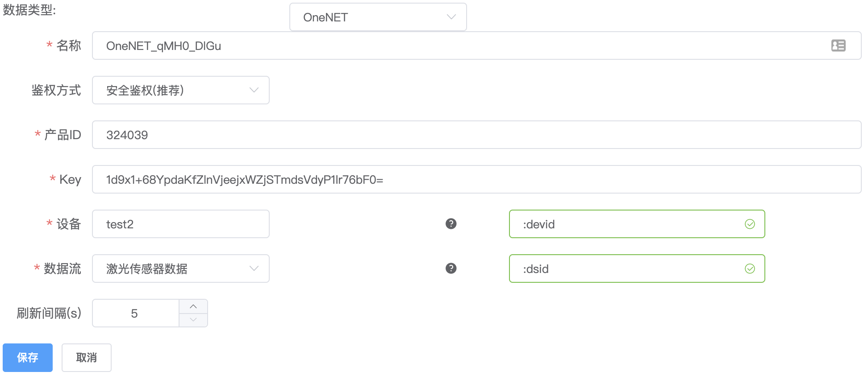Image resolution: width=868 pixels, height=380 pixels.
Task: Click the help icon beside device field
Action: tap(451, 224)
